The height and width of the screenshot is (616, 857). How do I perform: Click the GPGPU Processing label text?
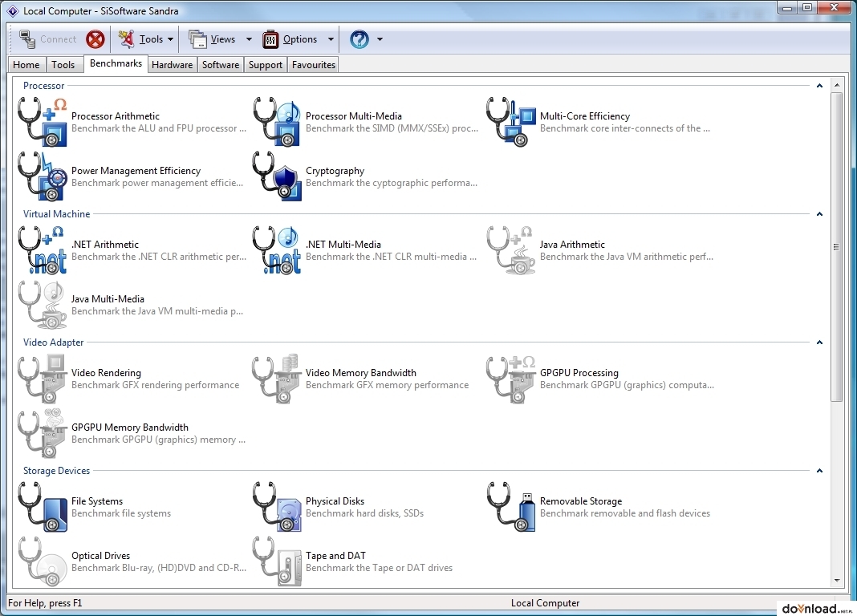coord(579,373)
